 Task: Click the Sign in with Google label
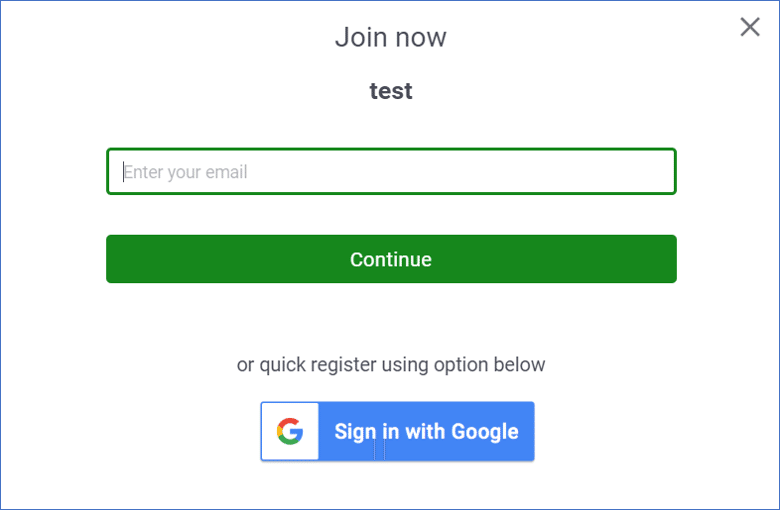pyautogui.click(x=426, y=432)
